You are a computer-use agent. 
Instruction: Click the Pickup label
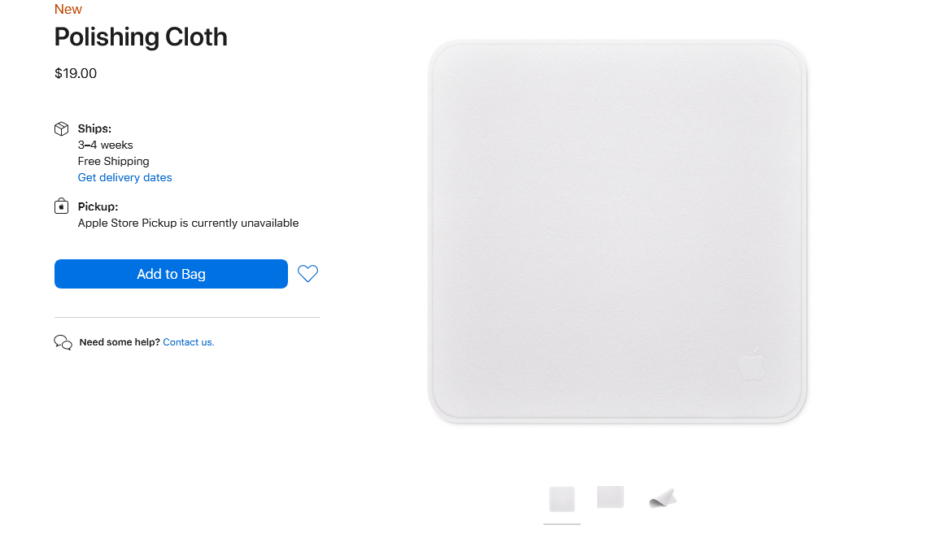[98, 206]
